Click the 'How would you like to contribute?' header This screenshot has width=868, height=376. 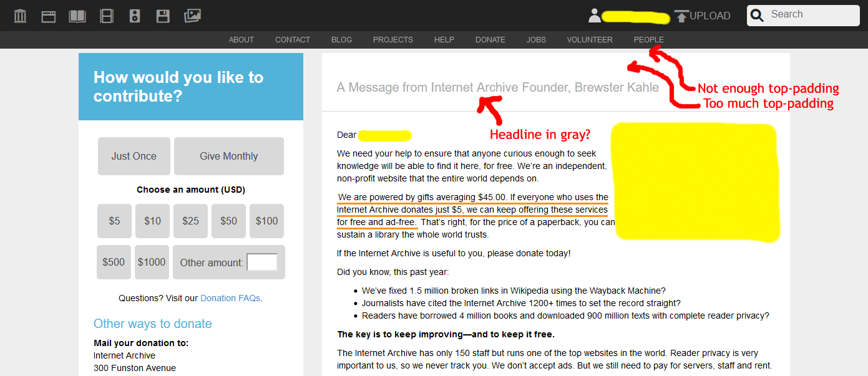point(178,87)
